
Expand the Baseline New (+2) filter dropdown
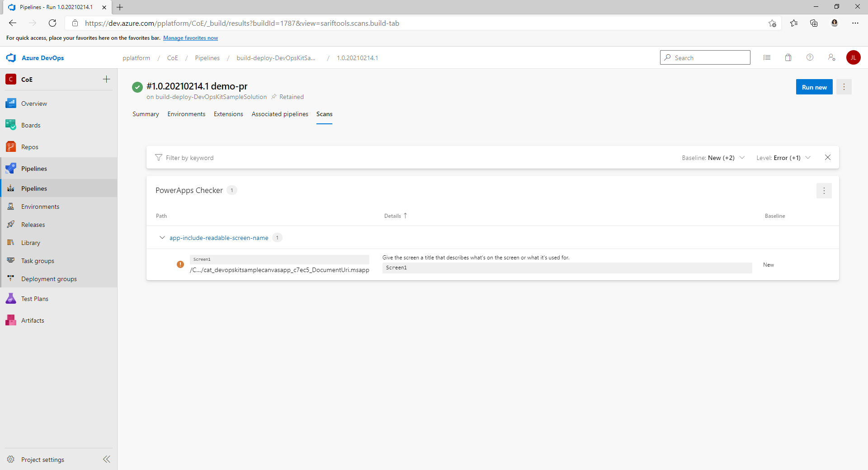click(742, 157)
